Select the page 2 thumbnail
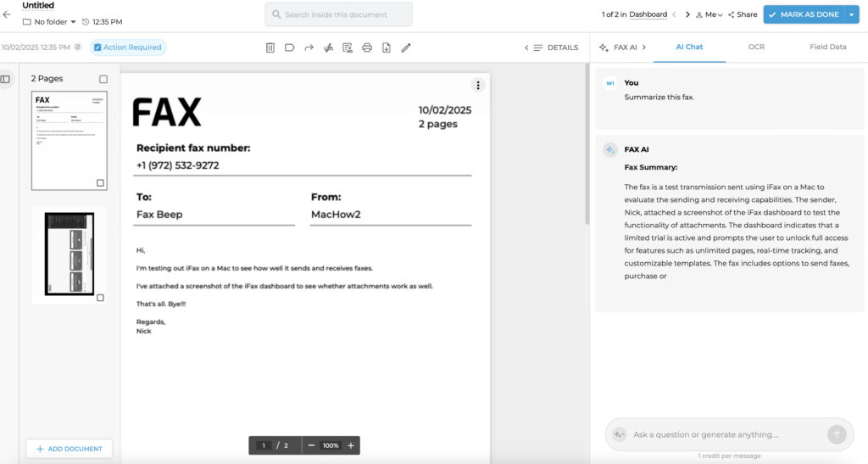Viewport: 868px width, 464px height. pos(70,254)
